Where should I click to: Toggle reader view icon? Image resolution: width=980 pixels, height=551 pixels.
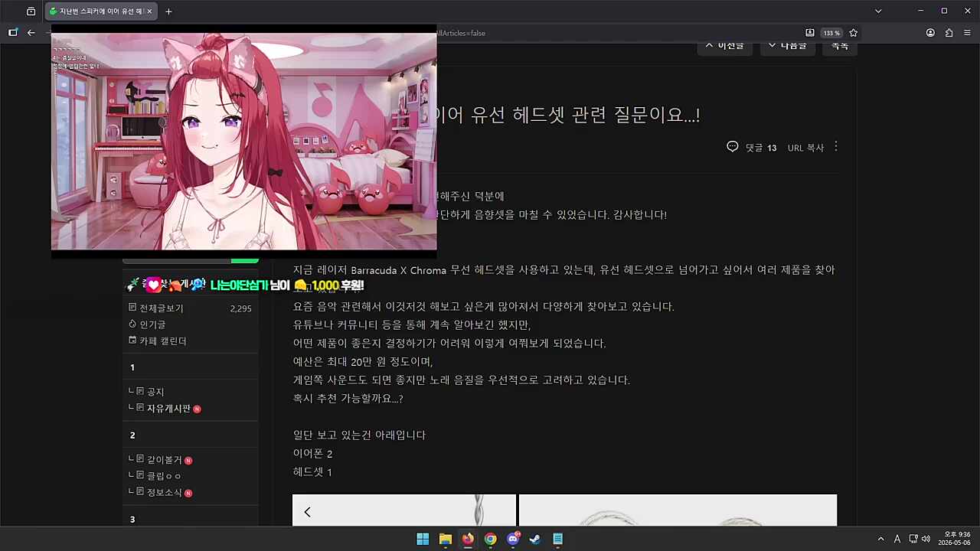(x=810, y=33)
